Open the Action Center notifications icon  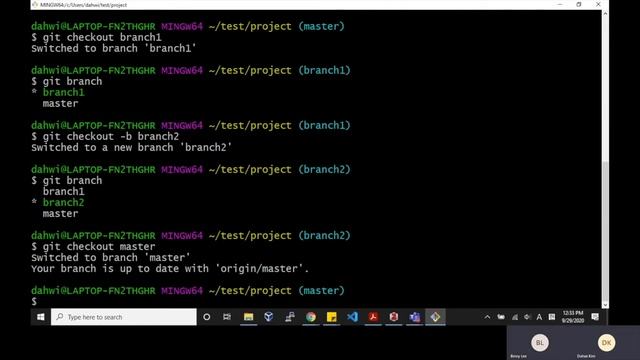click(x=595, y=317)
